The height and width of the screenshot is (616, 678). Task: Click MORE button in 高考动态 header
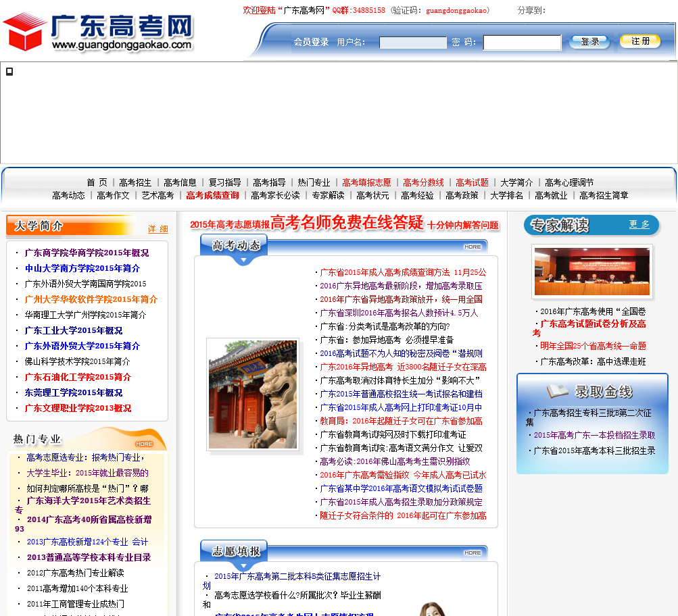coord(473,247)
